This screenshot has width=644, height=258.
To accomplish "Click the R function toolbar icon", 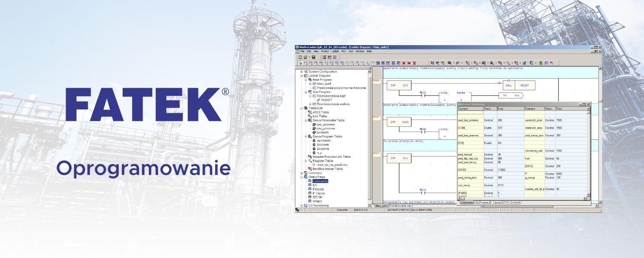I will (x=383, y=63).
